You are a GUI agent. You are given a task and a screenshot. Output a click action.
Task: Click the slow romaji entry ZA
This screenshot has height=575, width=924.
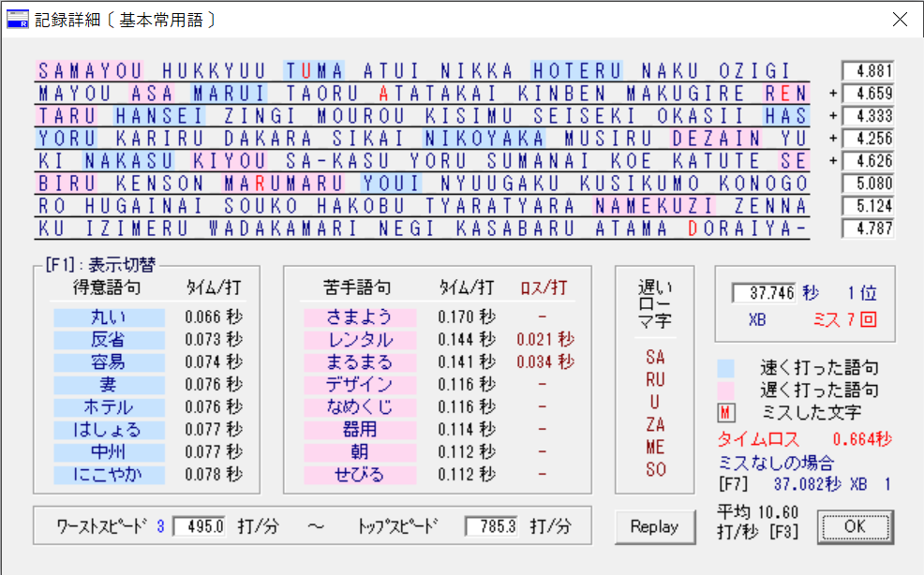point(655,424)
